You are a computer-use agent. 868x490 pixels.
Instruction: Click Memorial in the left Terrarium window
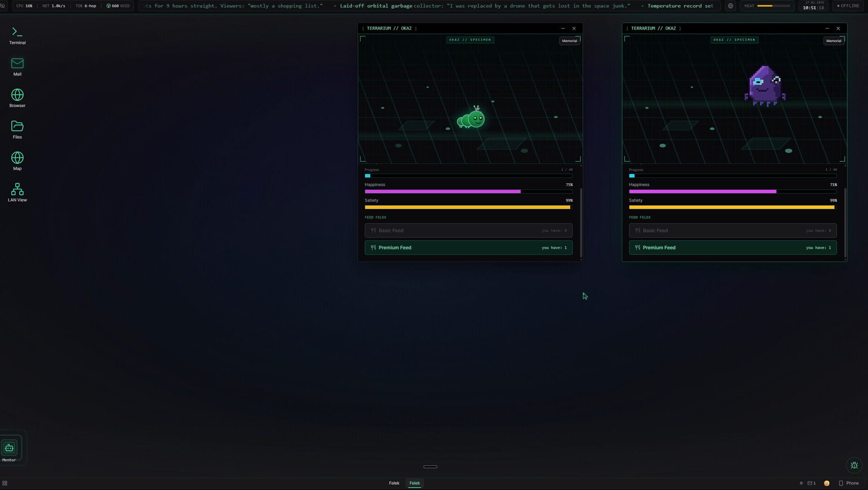tap(569, 41)
